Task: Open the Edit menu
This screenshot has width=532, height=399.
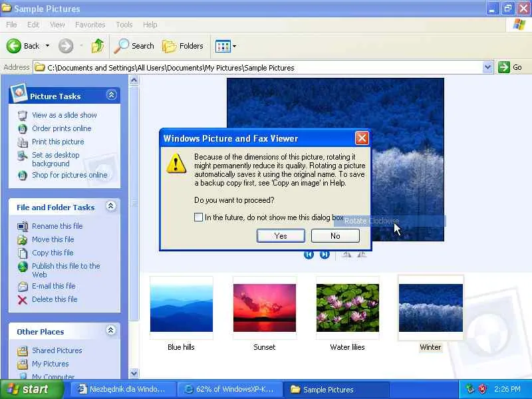Action: click(33, 25)
